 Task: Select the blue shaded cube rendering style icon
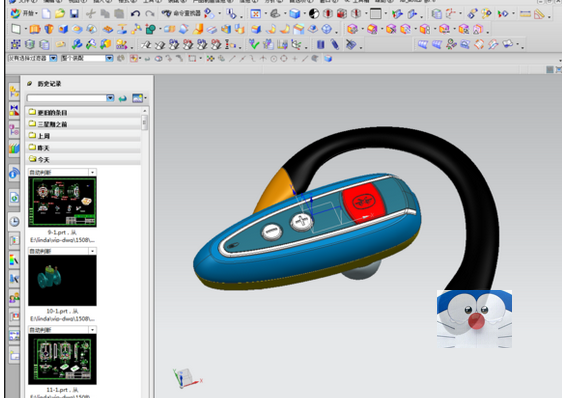295,14
